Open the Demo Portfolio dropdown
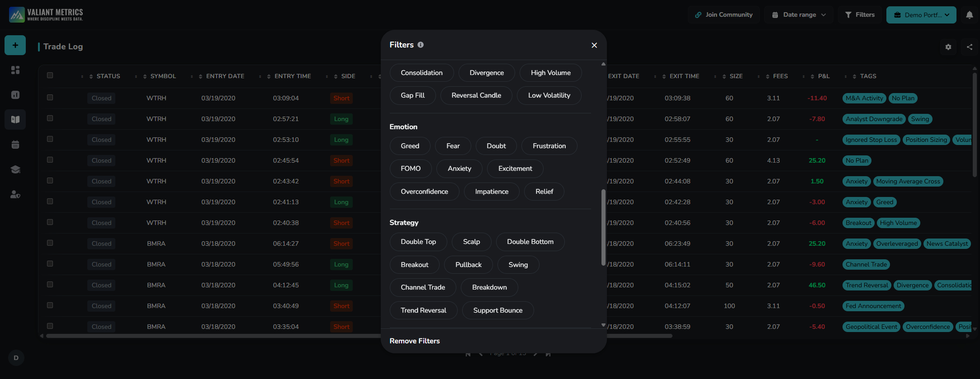 921,15
